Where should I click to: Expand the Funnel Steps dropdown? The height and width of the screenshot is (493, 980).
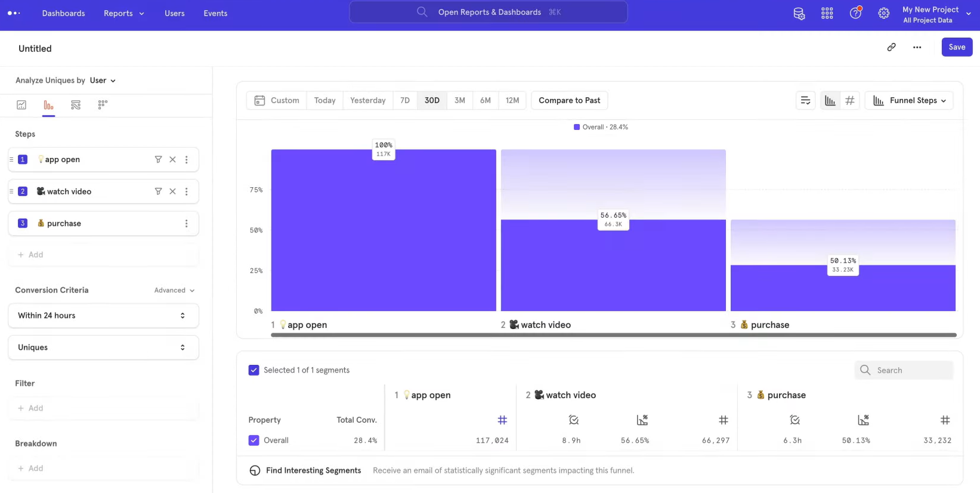[909, 101]
